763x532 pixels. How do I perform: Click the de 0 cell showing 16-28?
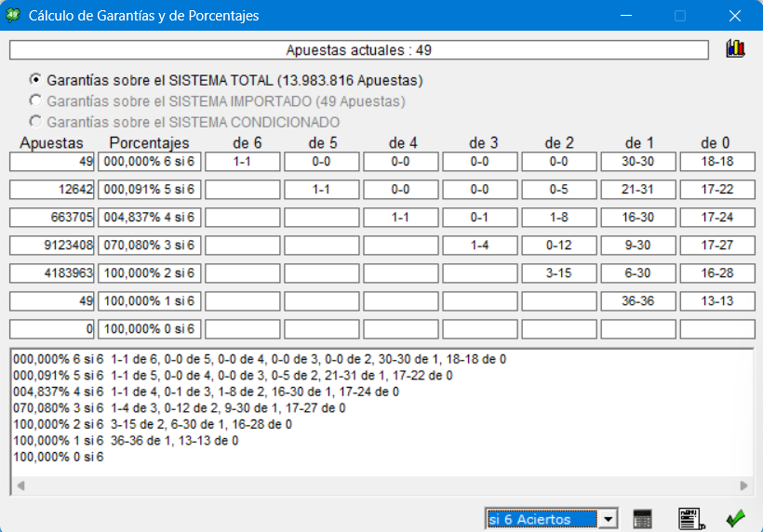(717, 273)
